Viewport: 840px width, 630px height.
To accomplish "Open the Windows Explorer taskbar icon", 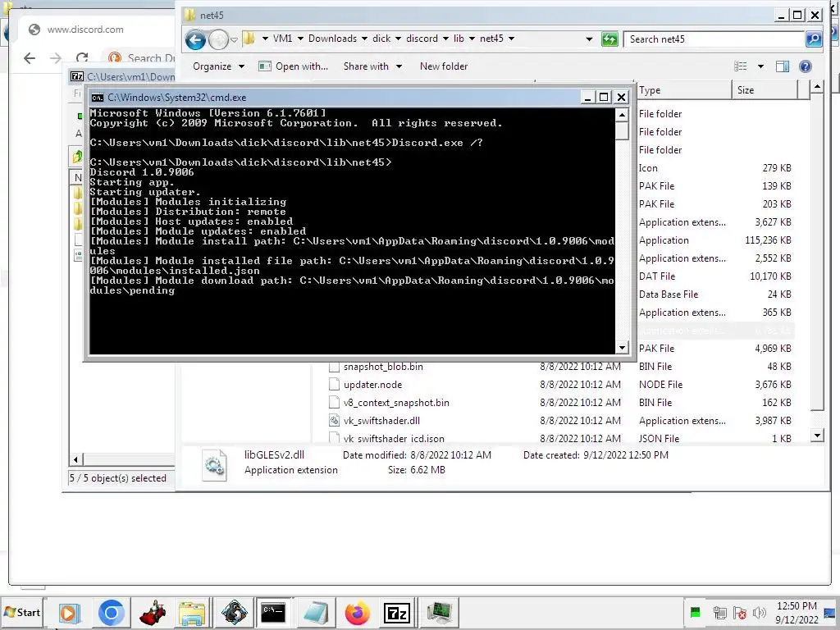I will tap(192, 612).
